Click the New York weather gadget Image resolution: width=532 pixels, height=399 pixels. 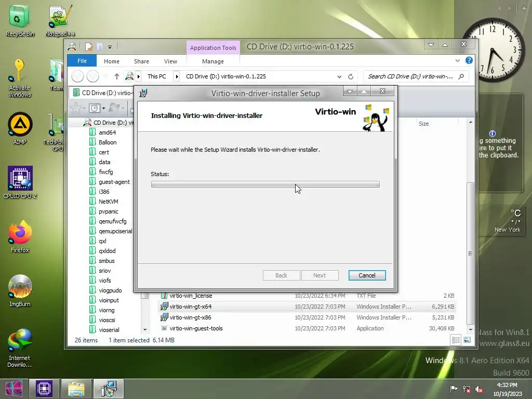pyautogui.click(x=502, y=220)
